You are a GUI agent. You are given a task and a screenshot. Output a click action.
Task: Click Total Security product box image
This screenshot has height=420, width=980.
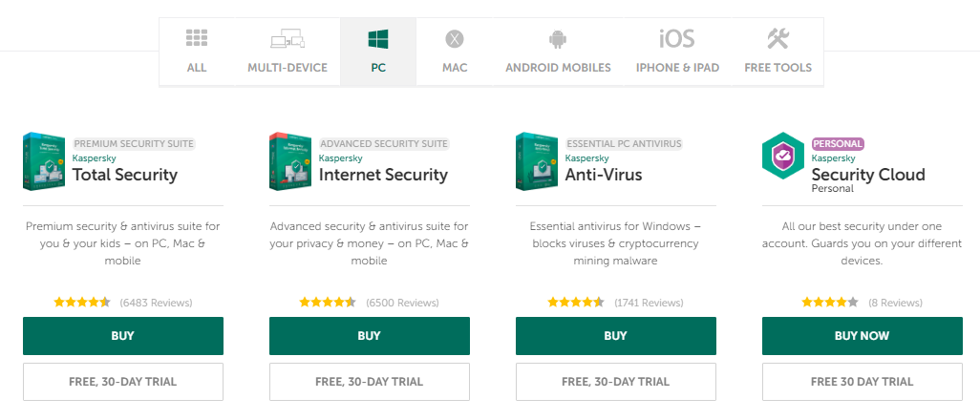tap(45, 161)
